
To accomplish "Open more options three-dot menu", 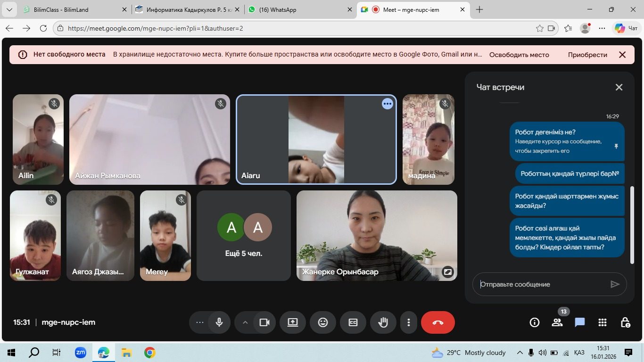I will point(408,322).
